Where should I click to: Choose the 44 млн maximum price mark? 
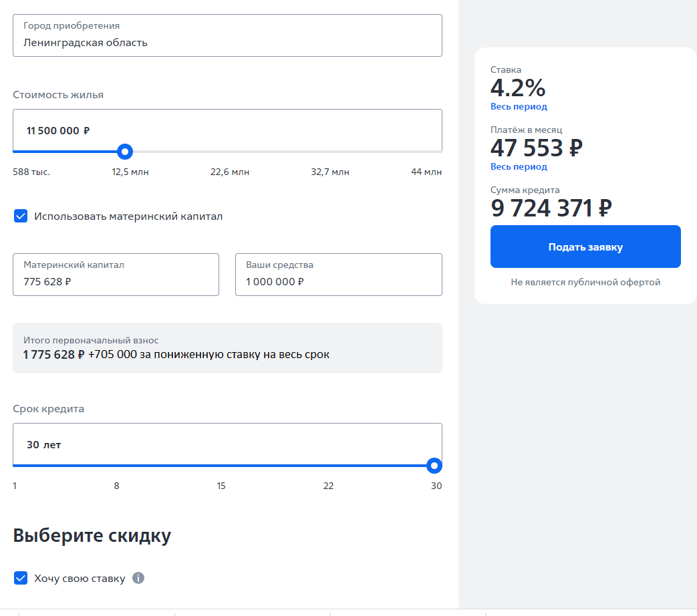(426, 172)
